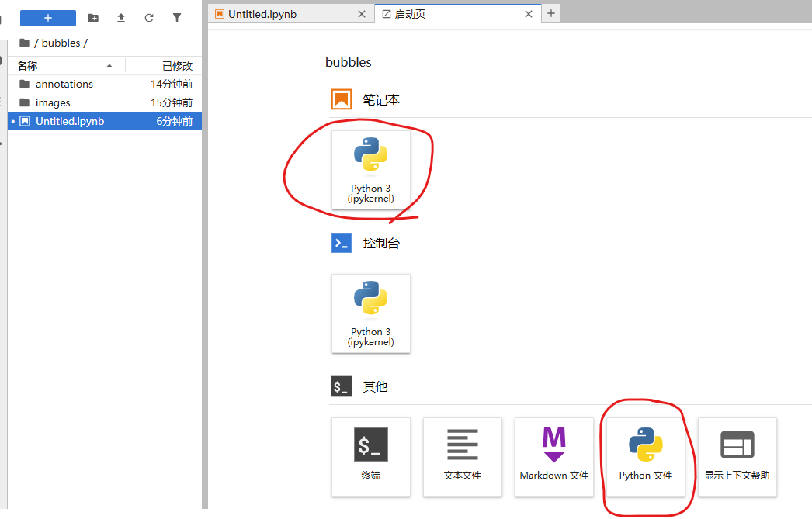The image size is (812, 519).
Task: Sort files by the 已修改 column header
Action: 163,66
